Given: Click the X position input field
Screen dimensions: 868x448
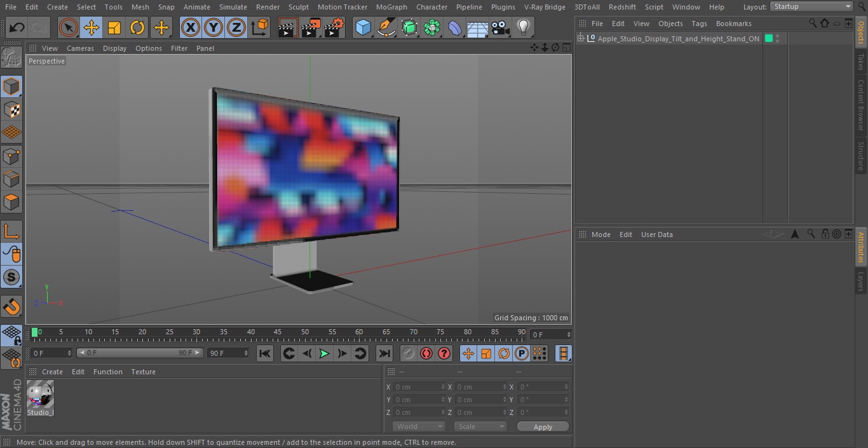Looking at the screenshot, I should tap(418, 387).
